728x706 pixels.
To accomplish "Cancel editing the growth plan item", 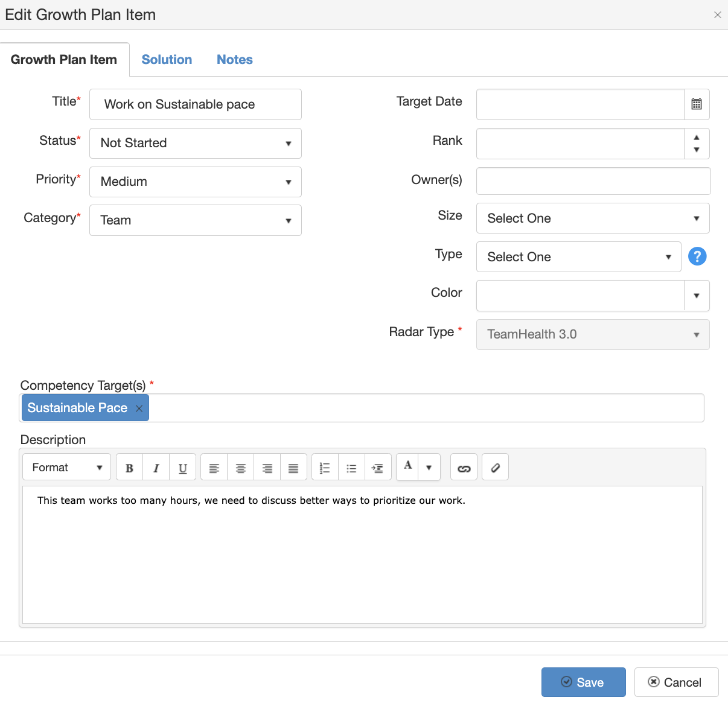I will click(x=676, y=682).
